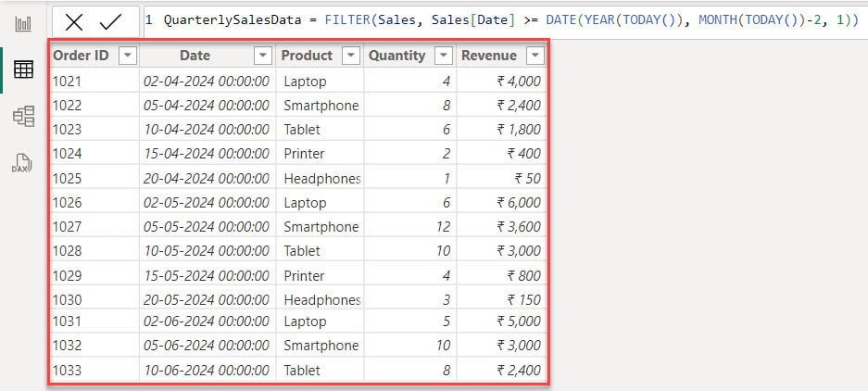
Task: Select the quantity cell 1 for Headphones
Action: (x=409, y=178)
